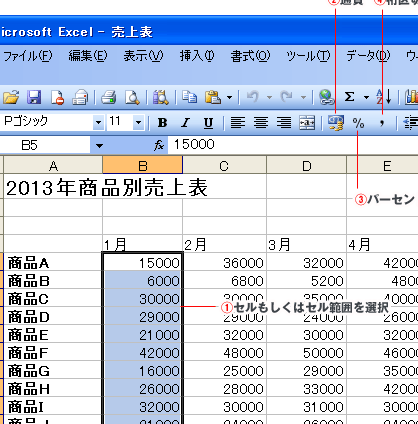Click the AutoSum sigma icon
The image size is (418, 424).
coord(349,97)
